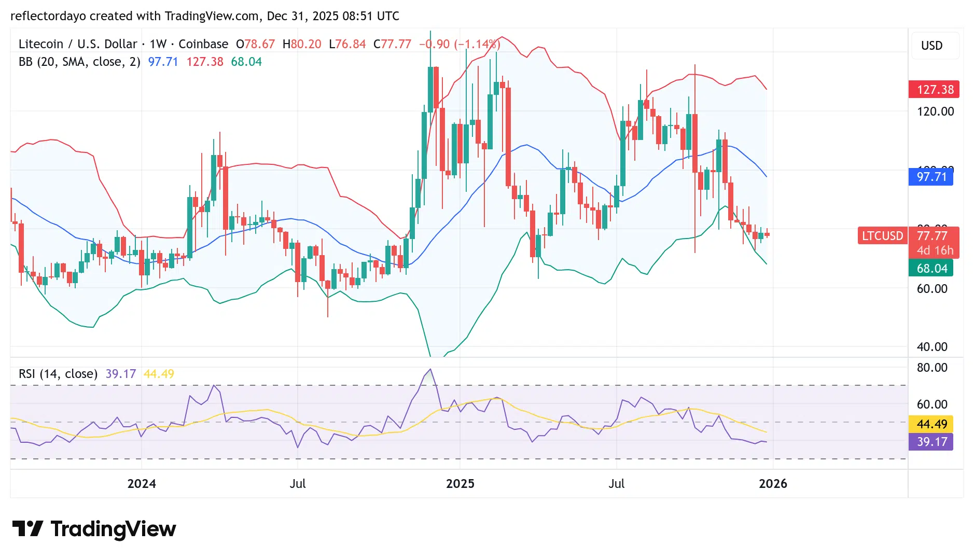Click the yellow 44.49 RSI axis label
This screenshot has height=560, width=974.
pyautogui.click(x=931, y=424)
